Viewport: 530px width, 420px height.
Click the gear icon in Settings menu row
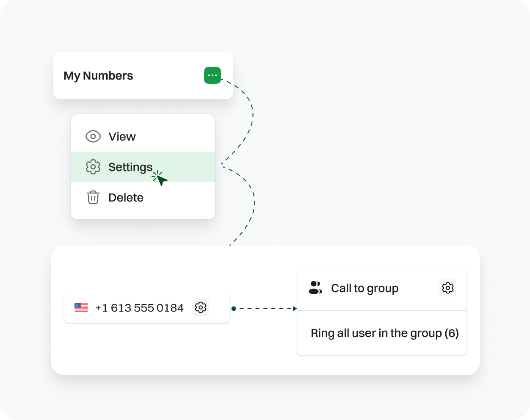click(x=93, y=167)
